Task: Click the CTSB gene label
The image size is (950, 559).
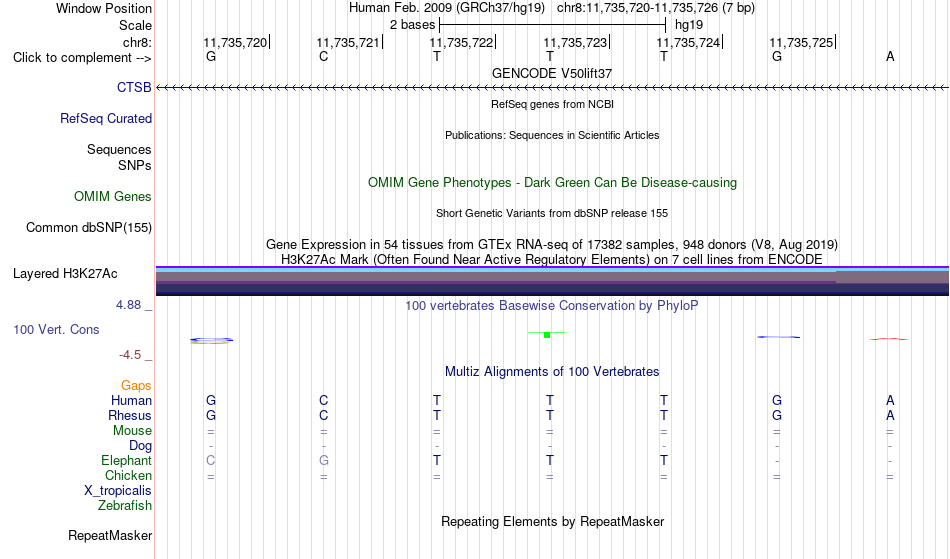Action: click(x=134, y=87)
